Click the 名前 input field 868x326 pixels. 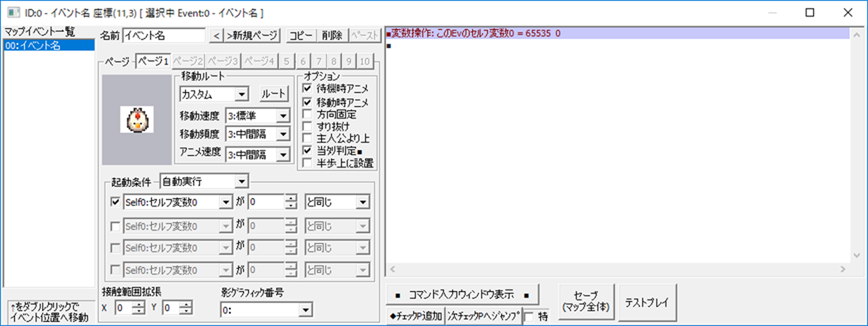point(163,36)
